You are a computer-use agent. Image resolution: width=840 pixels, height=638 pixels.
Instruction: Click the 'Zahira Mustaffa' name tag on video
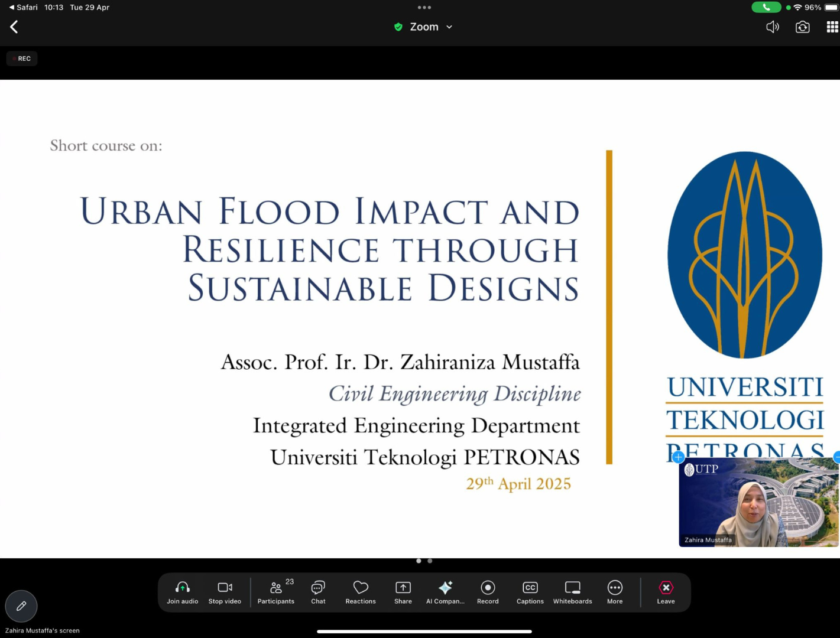[x=708, y=540]
